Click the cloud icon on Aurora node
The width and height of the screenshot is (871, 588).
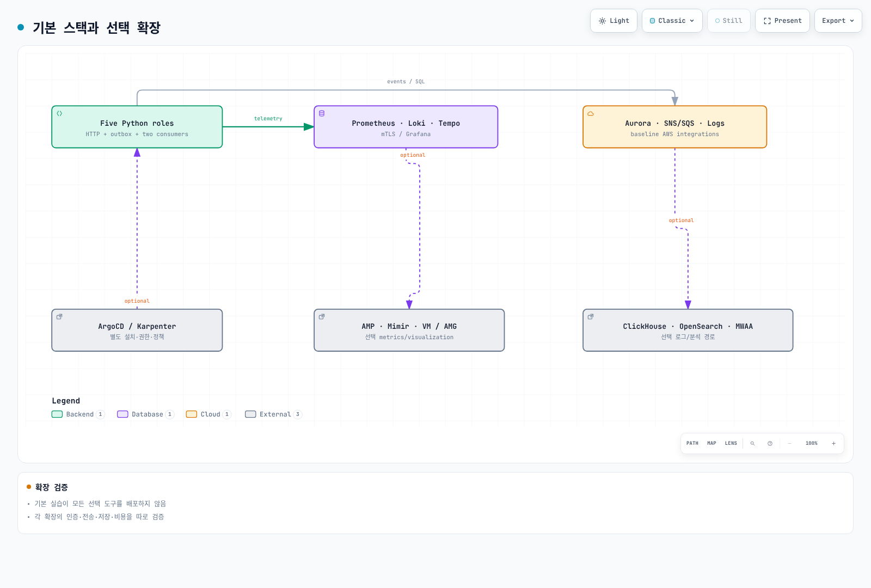pyautogui.click(x=591, y=113)
